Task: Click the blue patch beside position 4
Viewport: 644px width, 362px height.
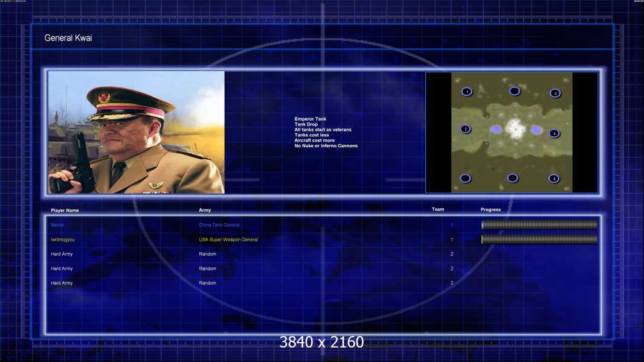Action: (x=536, y=130)
